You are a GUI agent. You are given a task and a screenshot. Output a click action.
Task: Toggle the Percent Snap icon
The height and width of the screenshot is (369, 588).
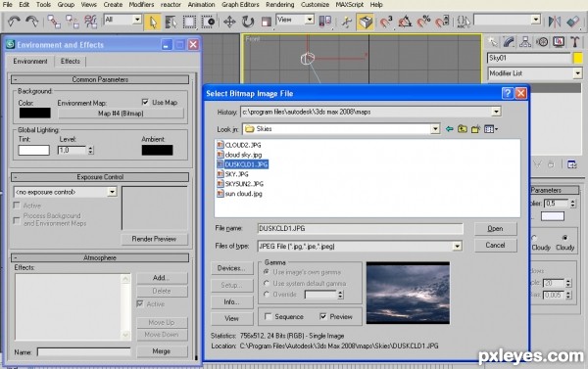tap(423, 22)
